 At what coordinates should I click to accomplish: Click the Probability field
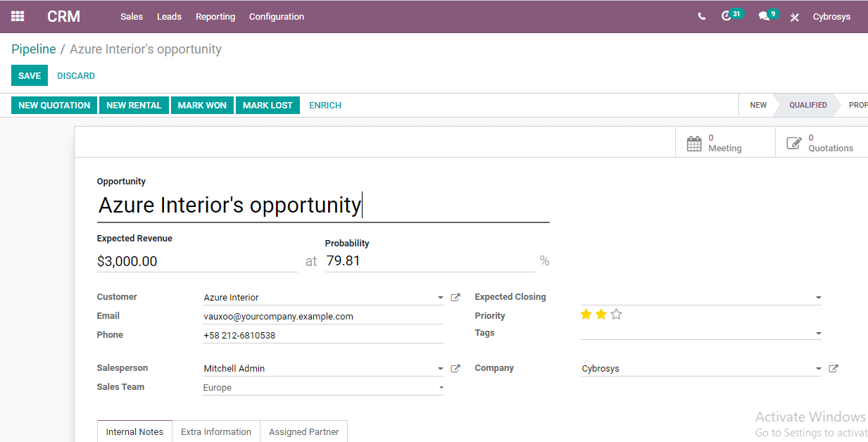pyautogui.click(x=430, y=261)
